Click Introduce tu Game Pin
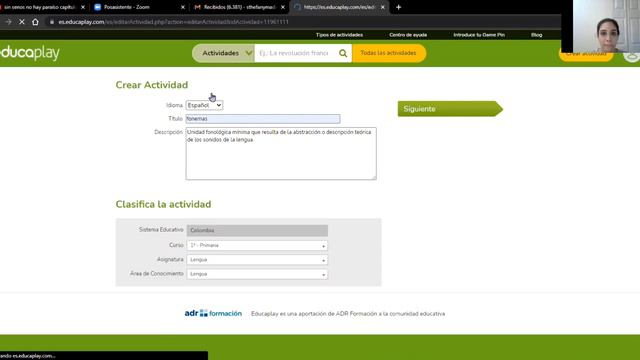 [479, 35]
